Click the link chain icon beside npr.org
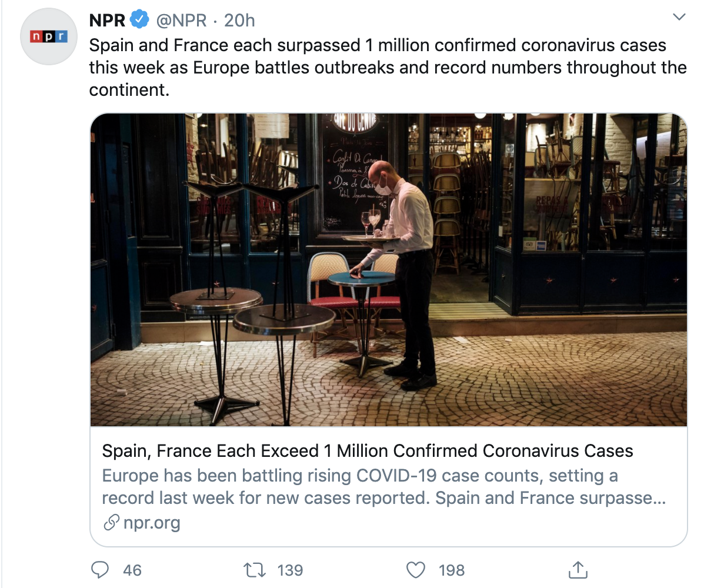This screenshot has width=704, height=588. [x=111, y=523]
